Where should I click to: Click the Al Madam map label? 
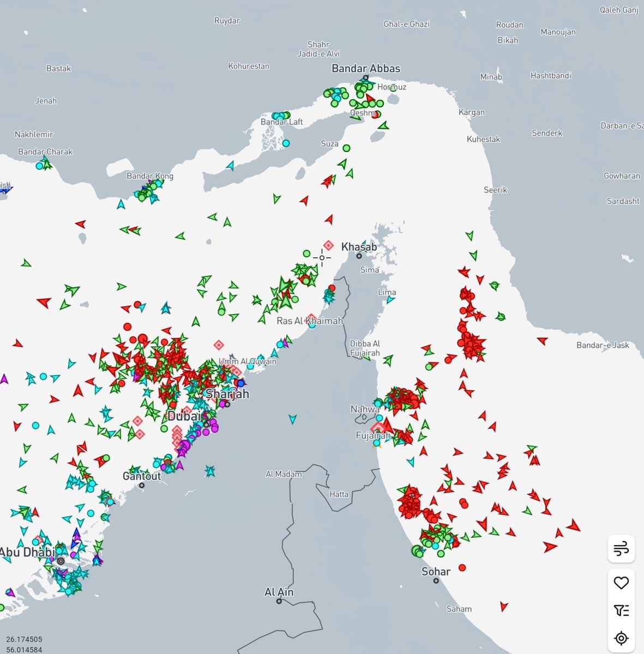click(284, 474)
